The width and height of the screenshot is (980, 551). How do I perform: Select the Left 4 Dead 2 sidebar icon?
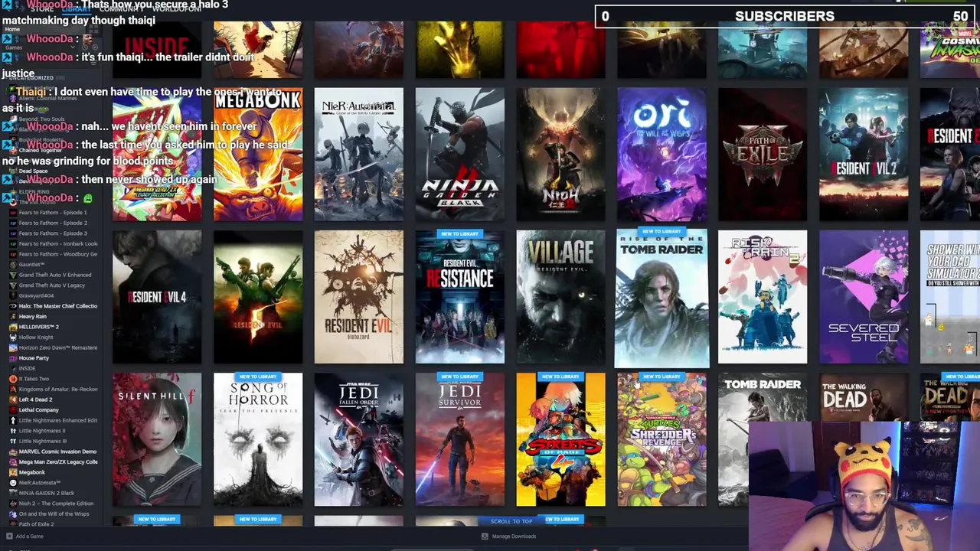point(13,399)
